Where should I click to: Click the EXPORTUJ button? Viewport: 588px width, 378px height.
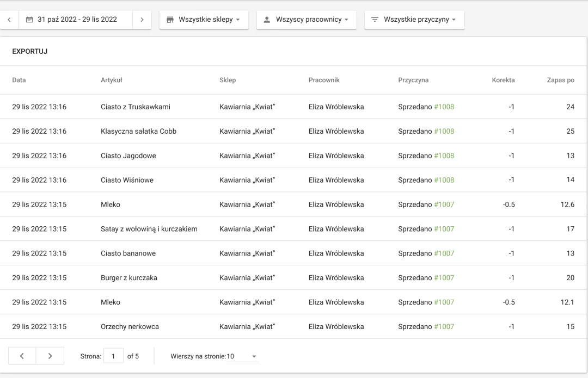pyautogui.click(x=29, y=51)
